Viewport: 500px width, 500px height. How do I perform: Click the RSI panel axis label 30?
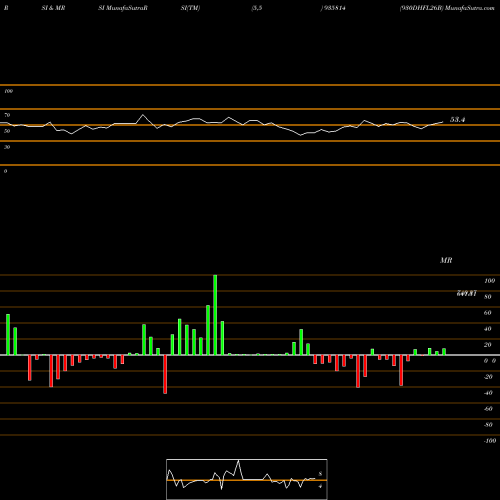pyautogui.click(x=7, y=147)
